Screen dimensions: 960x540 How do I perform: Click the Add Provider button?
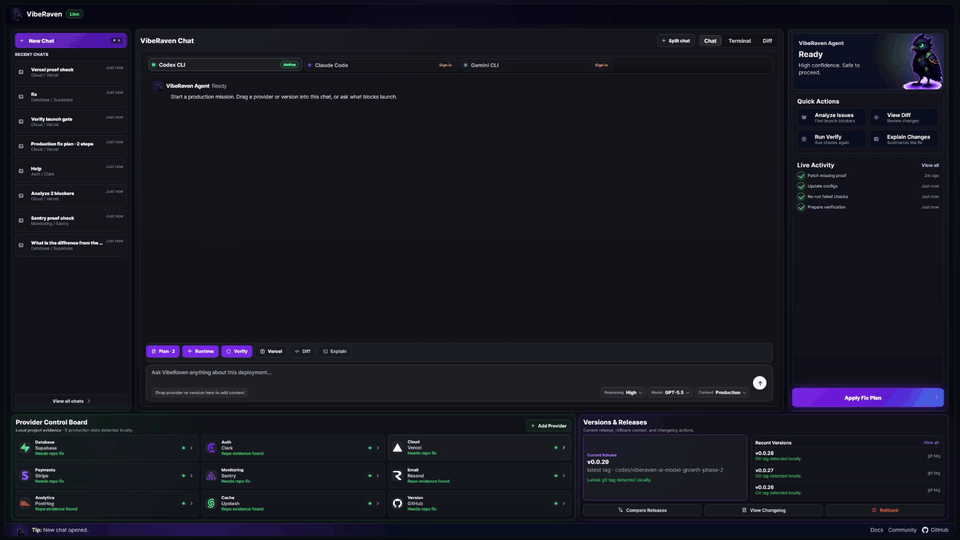coord(549,426)
